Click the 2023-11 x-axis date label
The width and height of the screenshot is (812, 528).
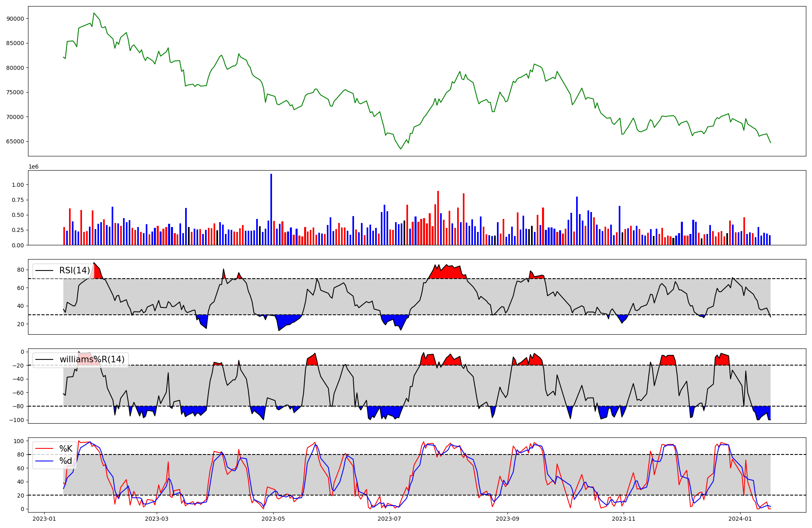(x=624, y=519)
